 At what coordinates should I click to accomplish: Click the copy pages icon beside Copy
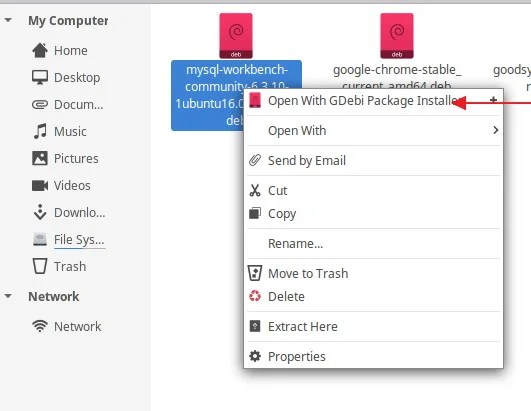tap(255, 213)
